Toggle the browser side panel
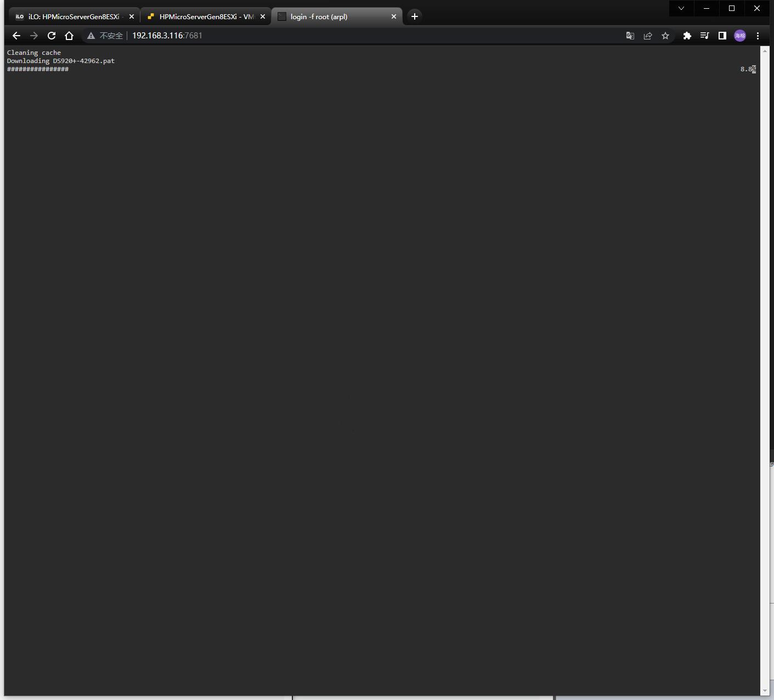Viewport: 774px width, 700px height. 722,36
